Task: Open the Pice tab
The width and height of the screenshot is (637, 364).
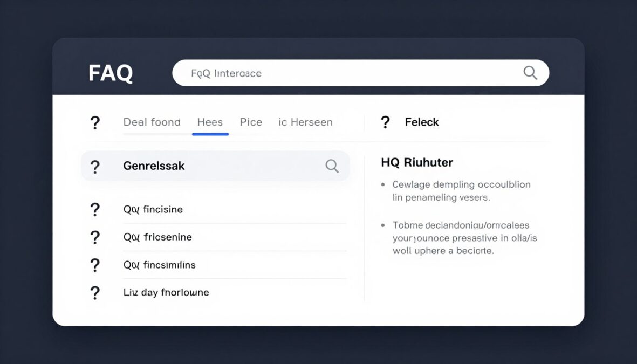Action: 251,122
